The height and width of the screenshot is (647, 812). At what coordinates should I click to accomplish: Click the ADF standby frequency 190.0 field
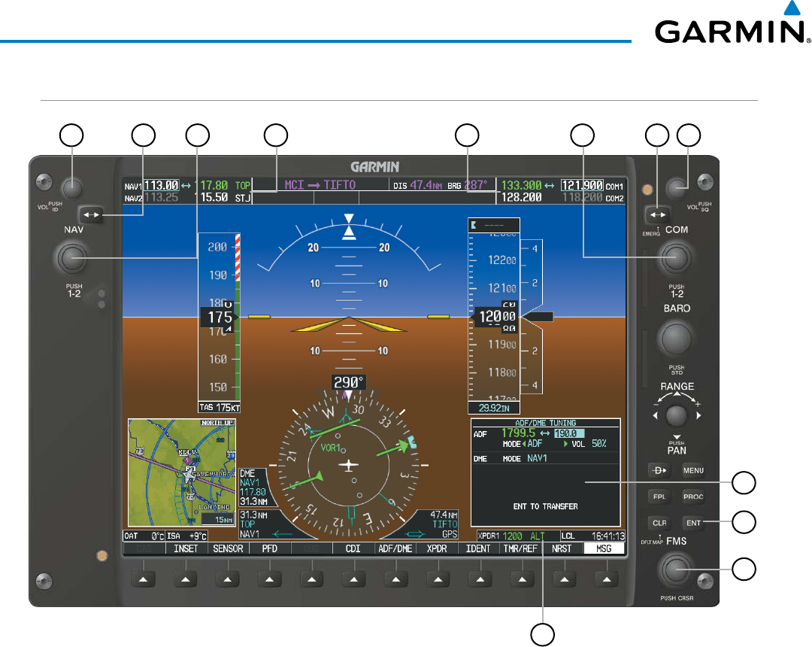point(569,433)
